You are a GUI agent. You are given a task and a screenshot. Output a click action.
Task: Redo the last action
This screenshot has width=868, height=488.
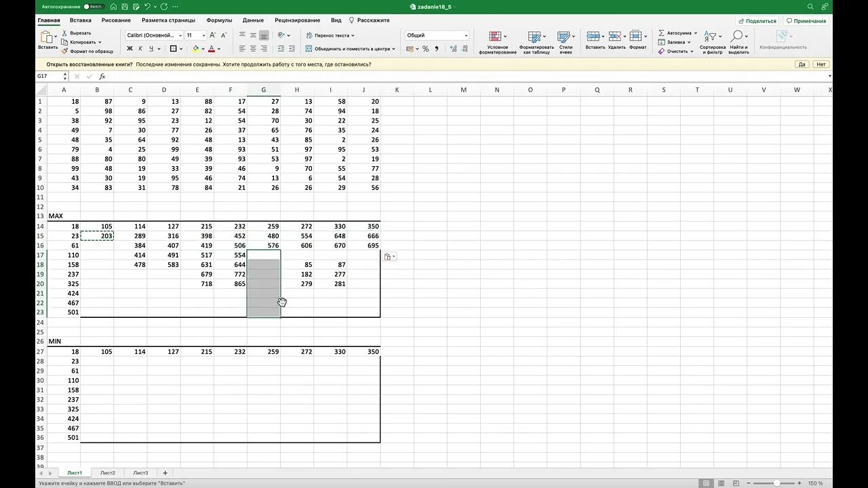pyautogui.click(x=164, y=7)
